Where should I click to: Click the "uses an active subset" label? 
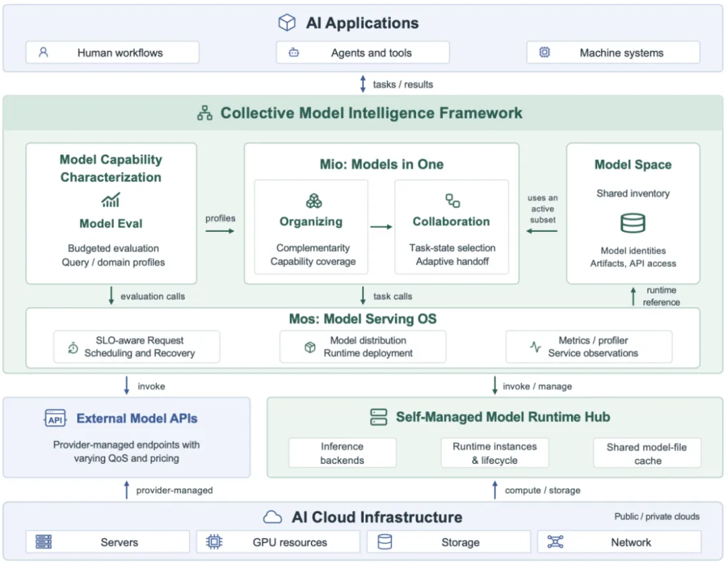(542, 208)
